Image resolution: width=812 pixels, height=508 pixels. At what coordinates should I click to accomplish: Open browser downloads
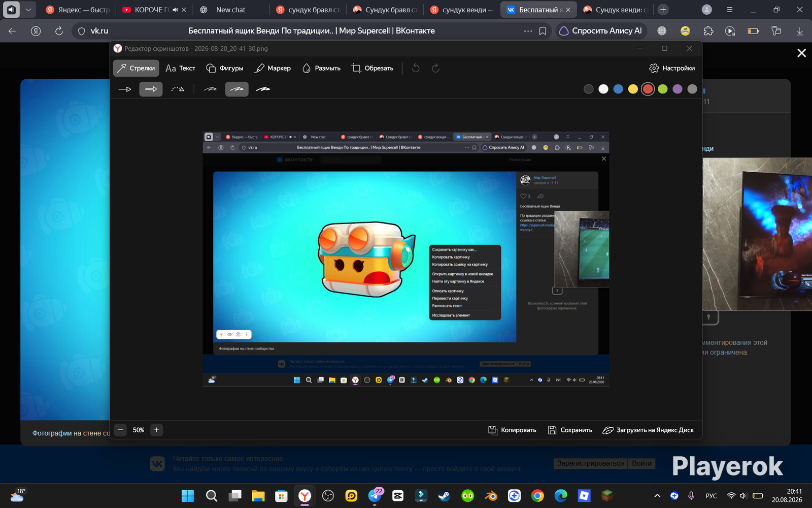tap(800, 31)
